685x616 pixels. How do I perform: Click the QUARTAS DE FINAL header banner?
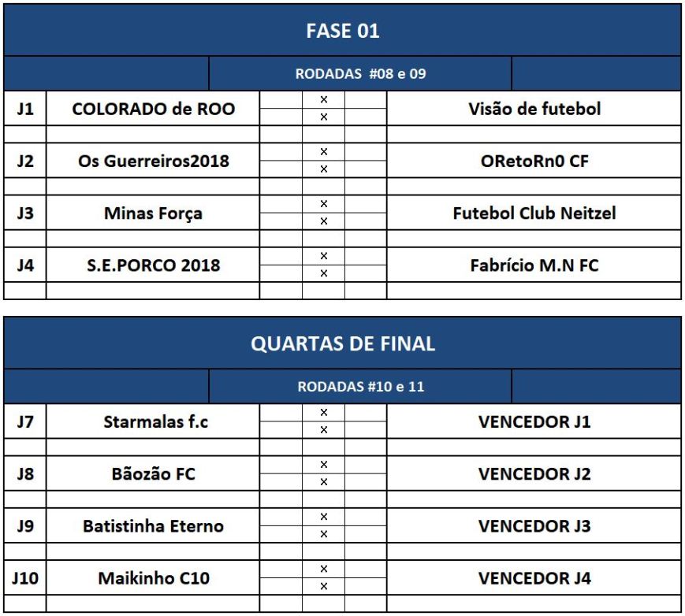pyautogui.click(x=342, y=344)
